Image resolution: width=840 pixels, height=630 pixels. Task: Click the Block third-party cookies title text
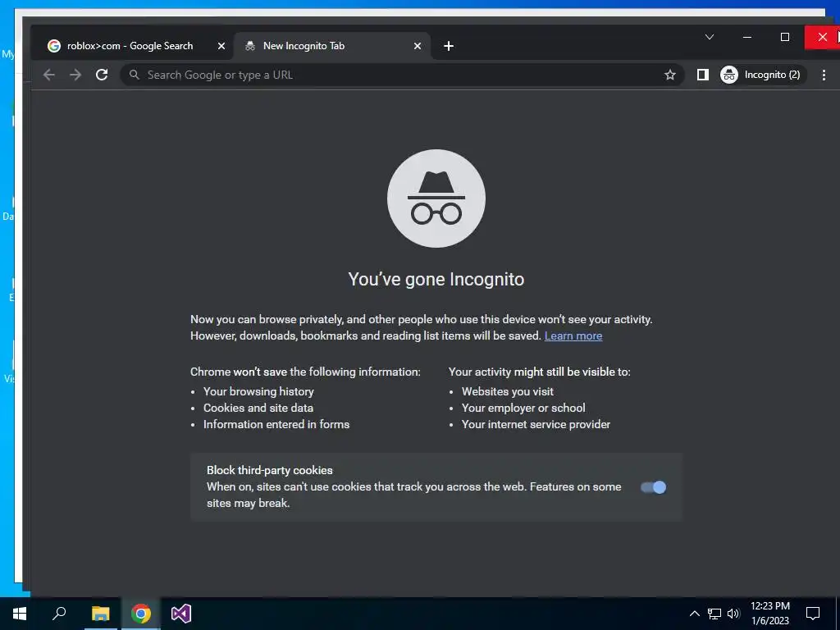click(269, 470)
